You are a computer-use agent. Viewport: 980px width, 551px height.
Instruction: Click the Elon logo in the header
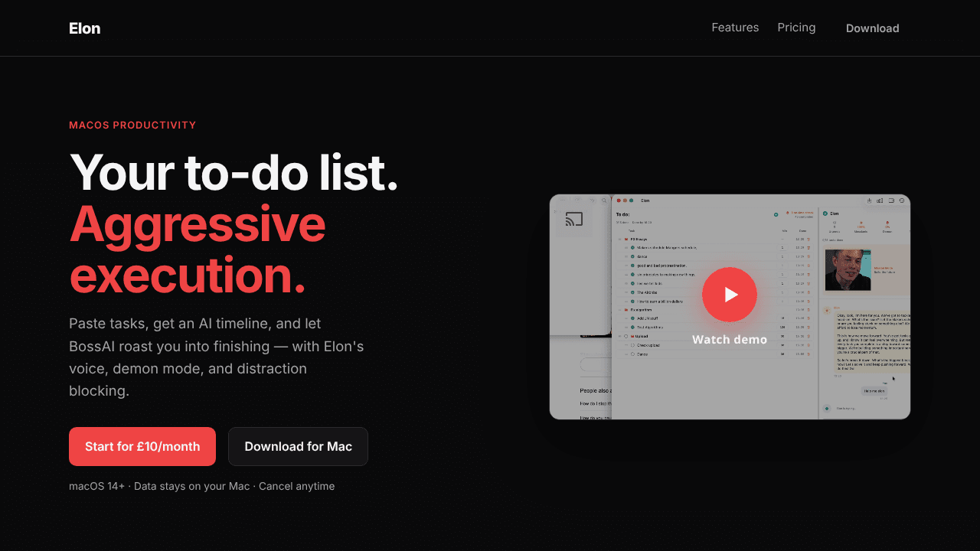click(84, 28)
